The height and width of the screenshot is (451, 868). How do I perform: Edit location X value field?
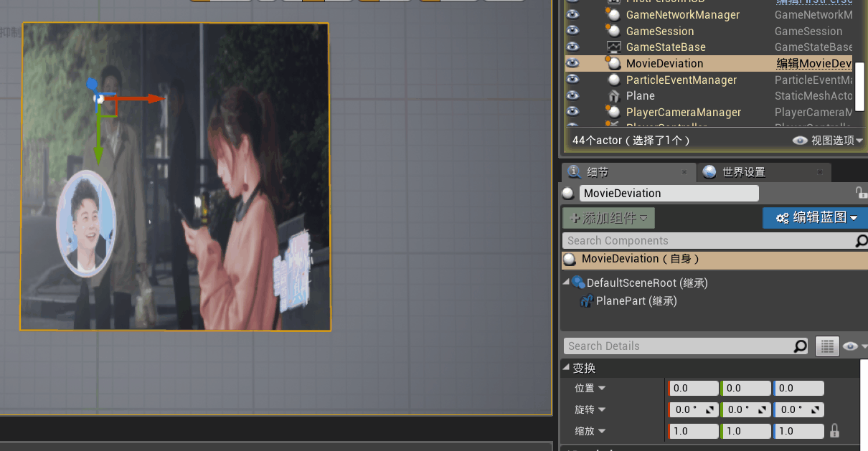click(x=694, y=388)
